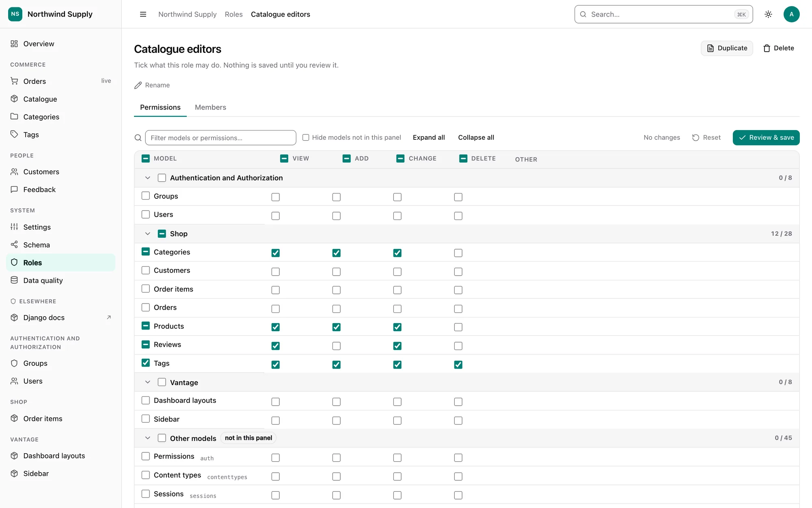Click the Duplicate role button
The width and height of the screenshot is (812, 508).
(x=727, y=48)
